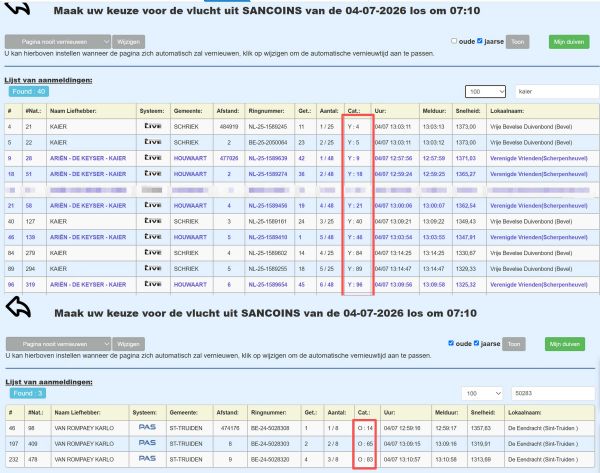
Task: Untick the checked oude checkbox in the lower page
Action: tap(451, 343)
